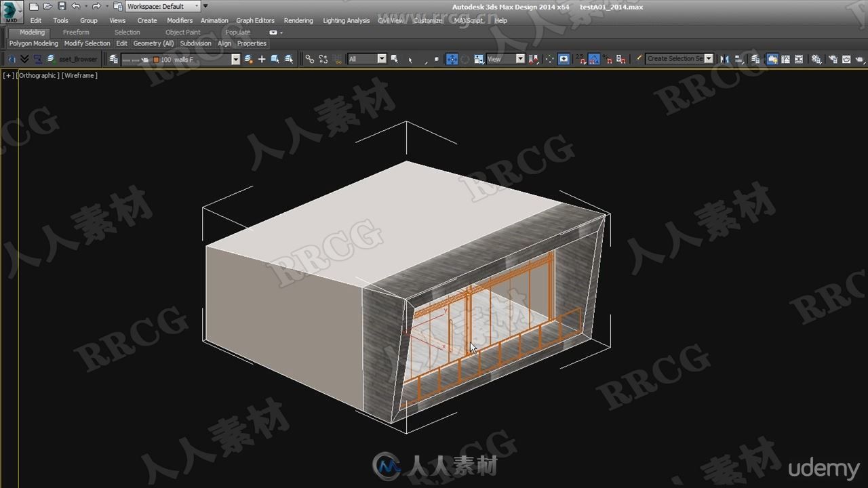
Task: Toggle the ribbon minimize button after Populate
Action: point(273,33)
